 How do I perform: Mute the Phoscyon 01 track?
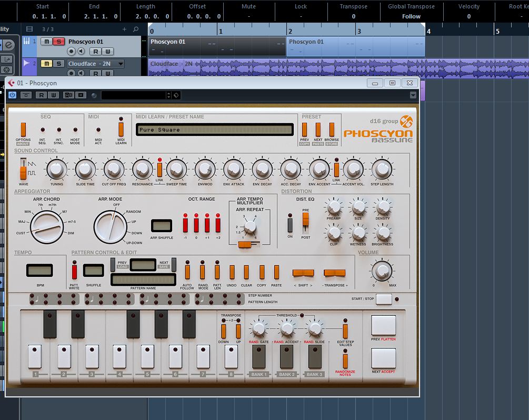tap(47, 42)
